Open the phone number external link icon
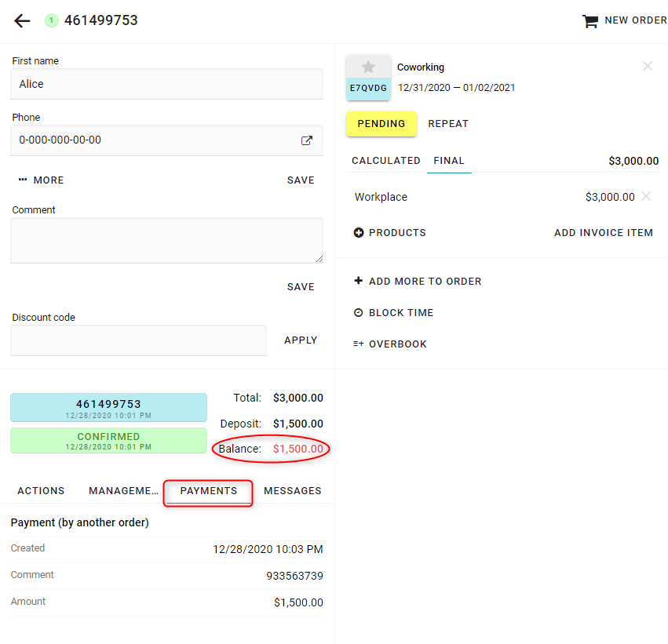The image size is (668, 644). [307, 140]
